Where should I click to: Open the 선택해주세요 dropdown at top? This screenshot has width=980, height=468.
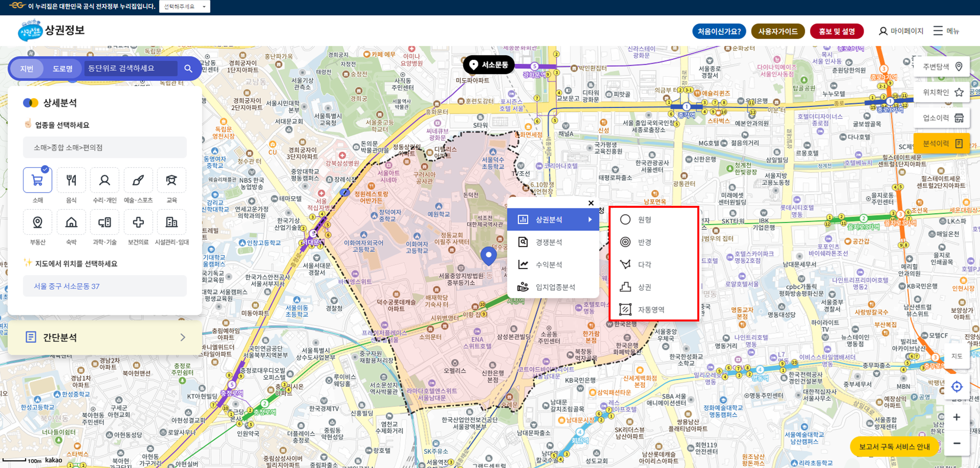(185, 6)
